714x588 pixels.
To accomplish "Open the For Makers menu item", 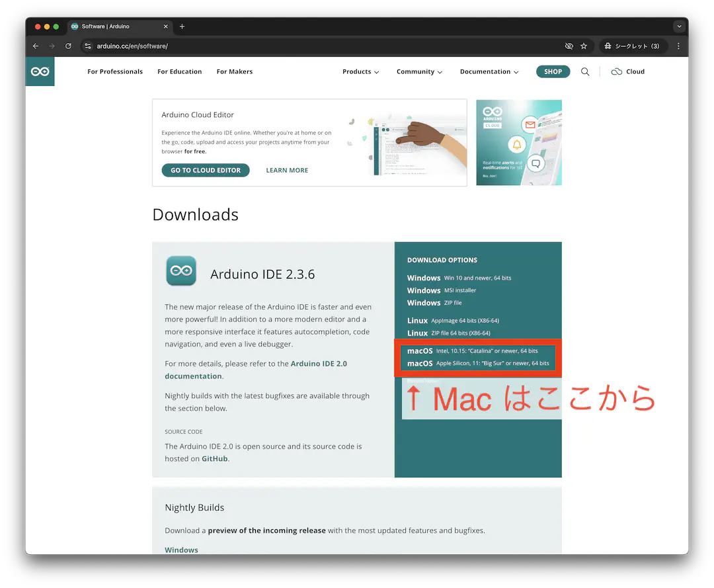I will 235,71.
